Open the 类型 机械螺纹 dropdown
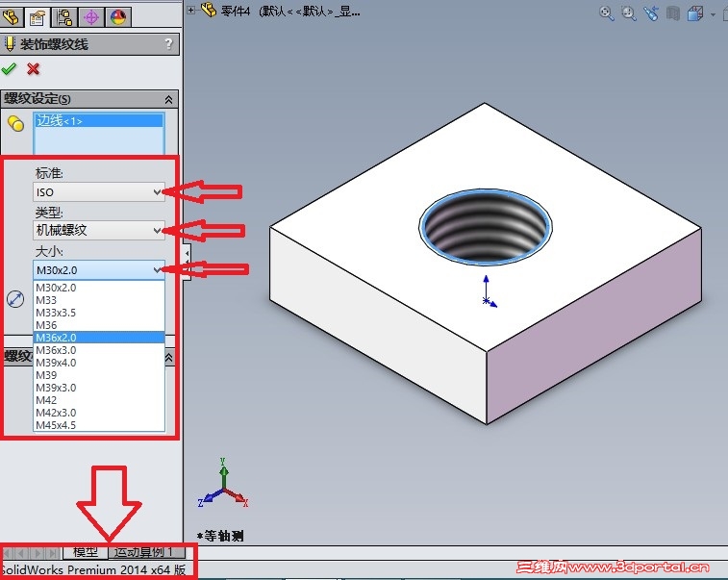Viewport: 728px width, 580px height. pos(99,230)
